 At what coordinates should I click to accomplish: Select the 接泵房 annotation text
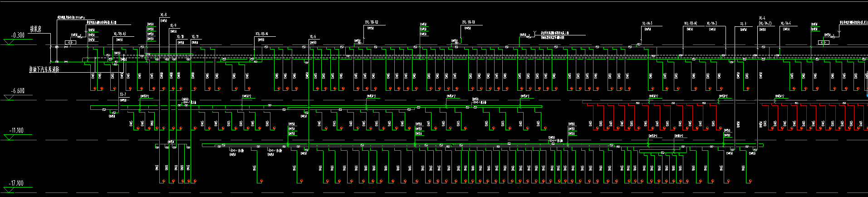pyautogui.click(x=36, y=29)
